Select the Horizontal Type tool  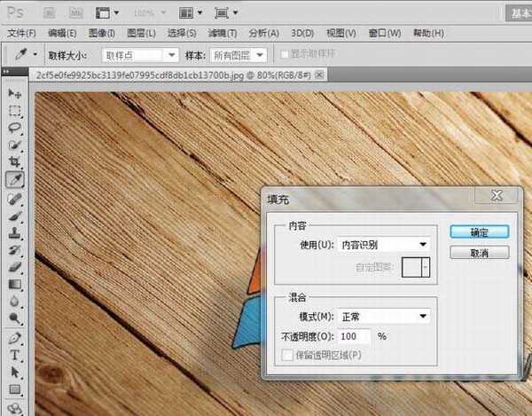pos(15,355)
